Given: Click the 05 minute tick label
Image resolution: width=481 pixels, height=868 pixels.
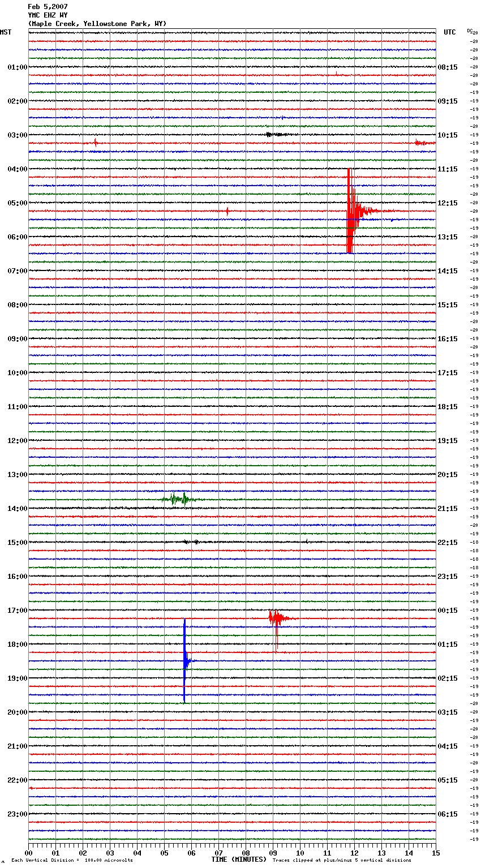Looking at the screenshot, I should point(164,853).
